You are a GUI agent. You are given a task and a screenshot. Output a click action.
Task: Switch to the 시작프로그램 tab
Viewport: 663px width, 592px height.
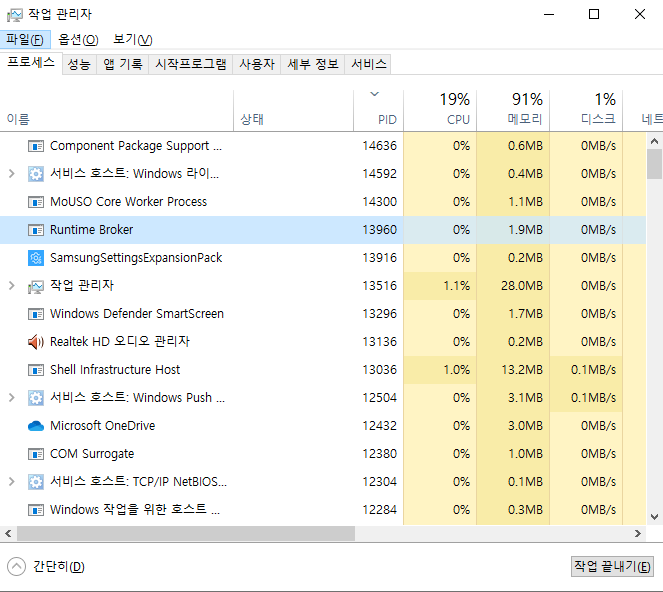191,64
